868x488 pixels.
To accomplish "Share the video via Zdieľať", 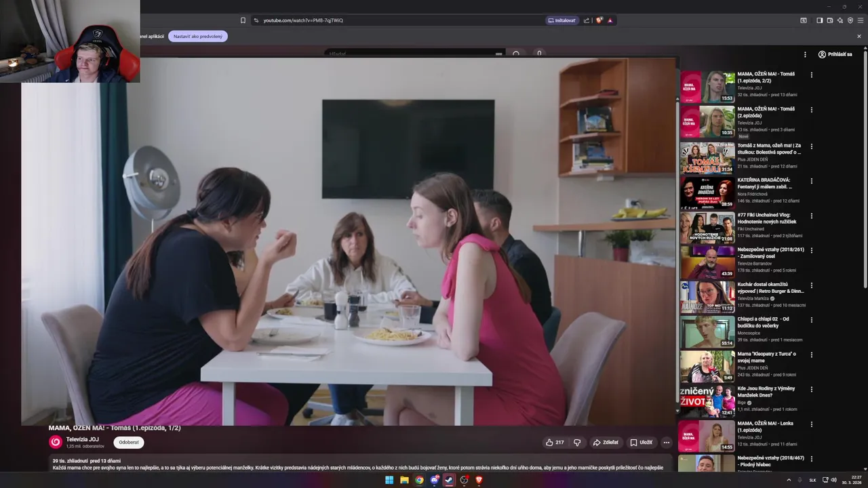I will click(x=606, y=443).
